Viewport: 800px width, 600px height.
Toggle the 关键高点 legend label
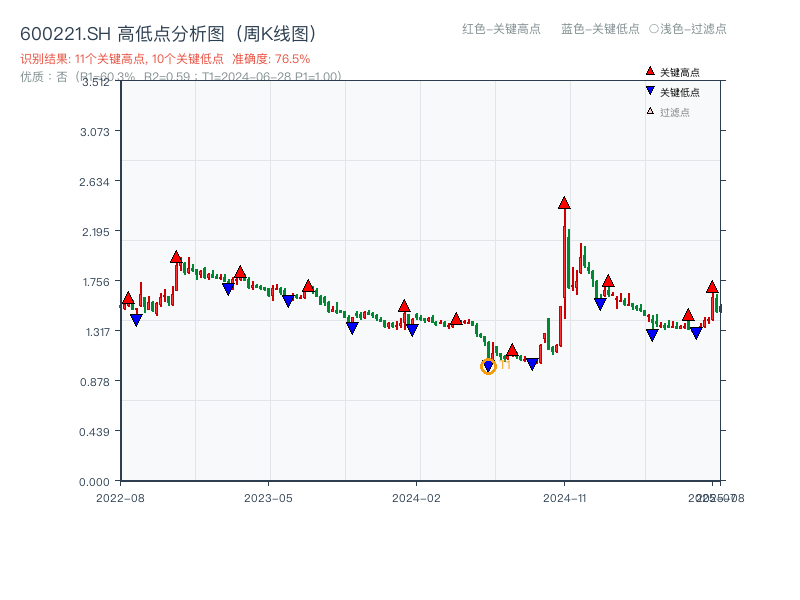[680, 72]
